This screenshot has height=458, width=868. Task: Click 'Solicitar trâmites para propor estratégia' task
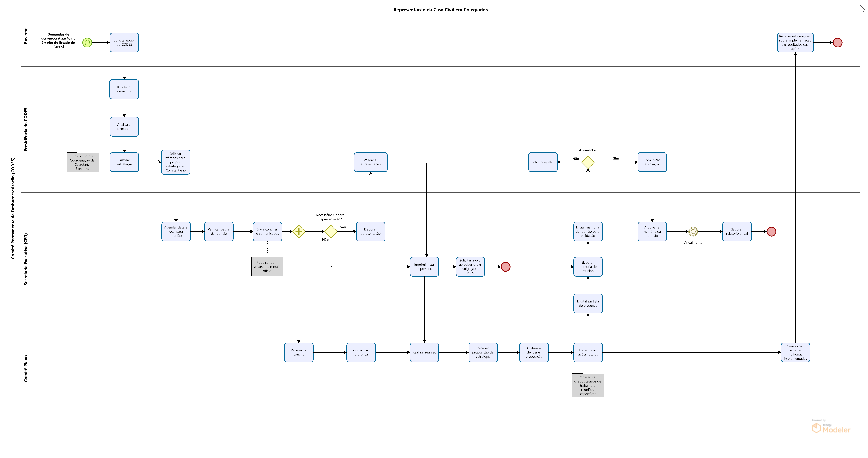(176, 162)
